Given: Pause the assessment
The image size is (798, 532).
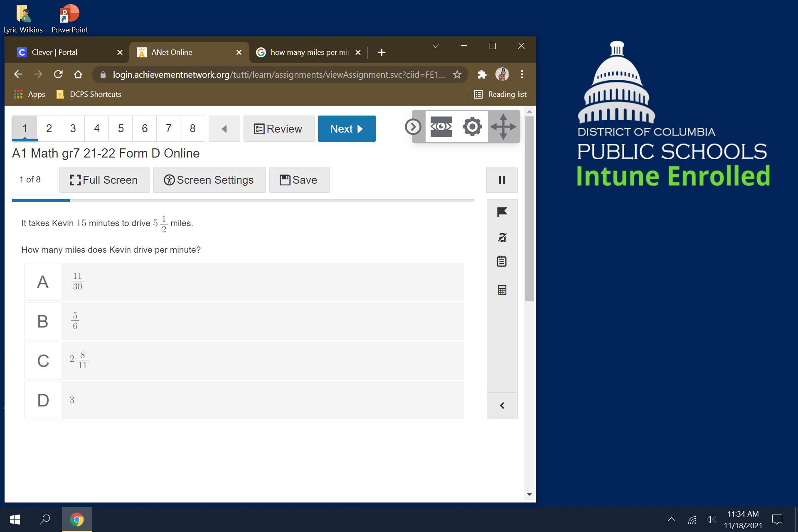Looking at the screenshot, I should point(502,180).
